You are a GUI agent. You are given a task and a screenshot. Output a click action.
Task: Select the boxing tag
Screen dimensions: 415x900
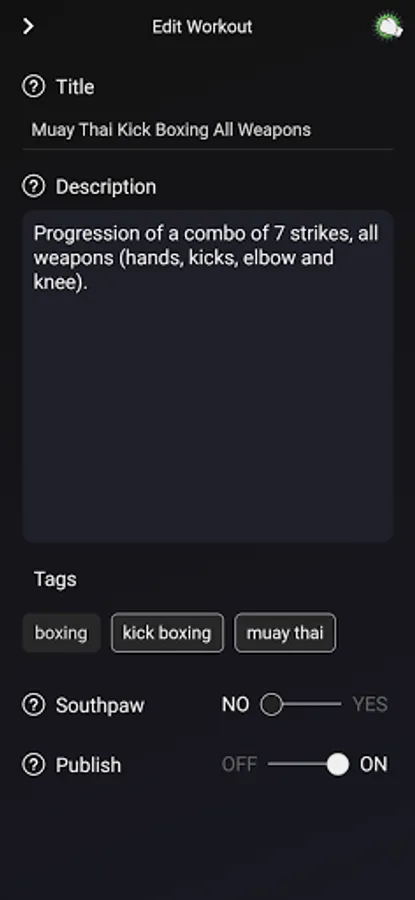(x=61, y=633)
